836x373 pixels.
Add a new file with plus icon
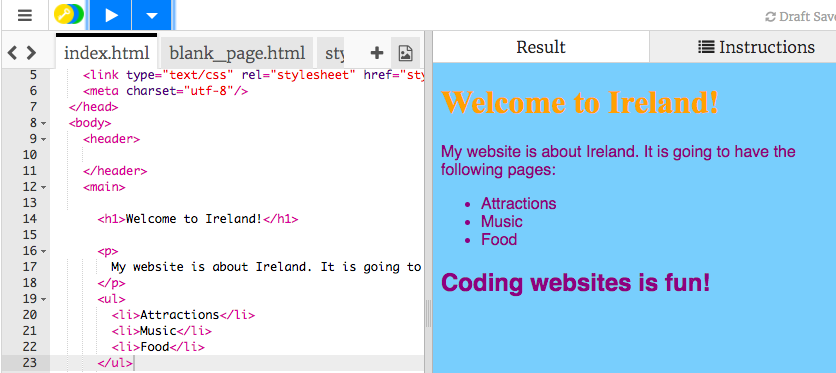376,53
